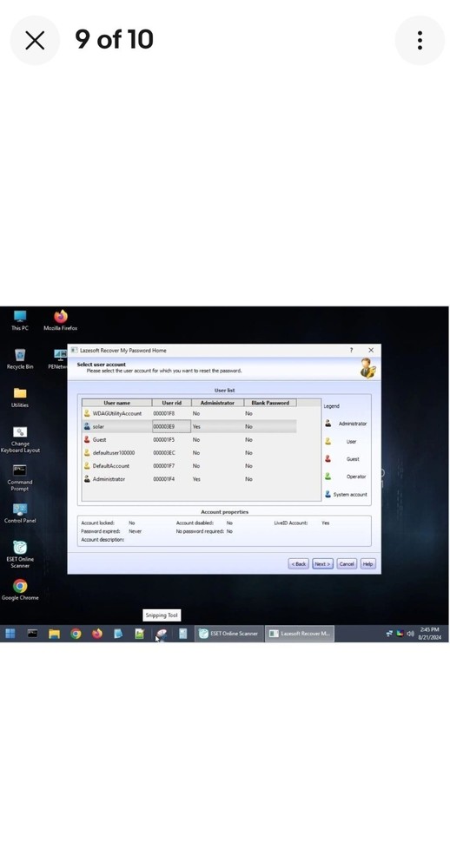
Task: Cancel the password recovery wizard
Action: click(x=347, y=564)
